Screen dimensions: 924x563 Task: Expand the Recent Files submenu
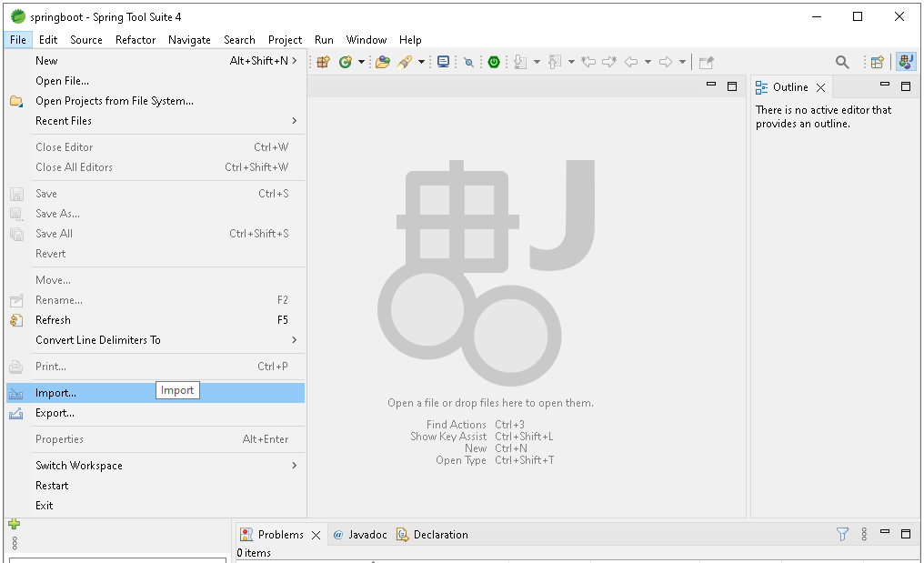(156, 121)
